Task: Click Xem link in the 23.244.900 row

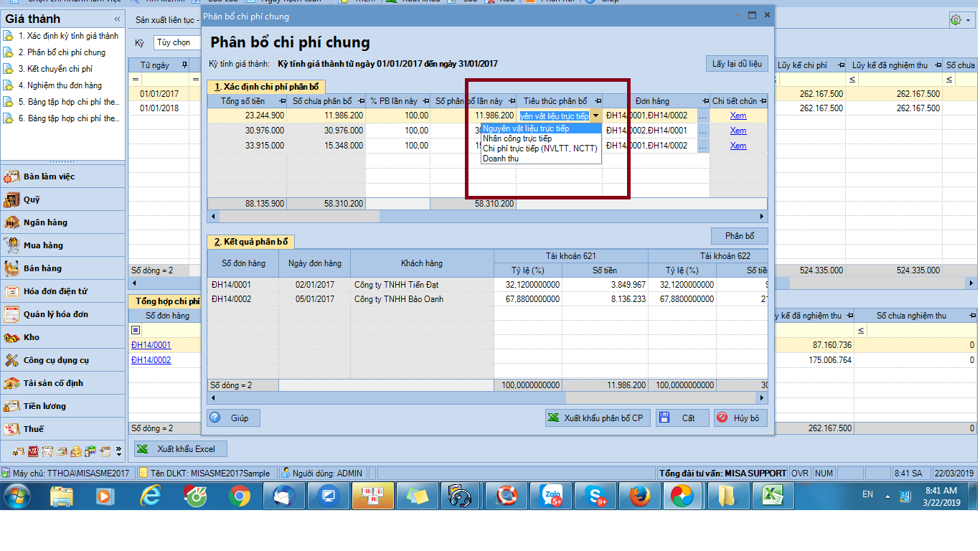Action: point(738,116)
